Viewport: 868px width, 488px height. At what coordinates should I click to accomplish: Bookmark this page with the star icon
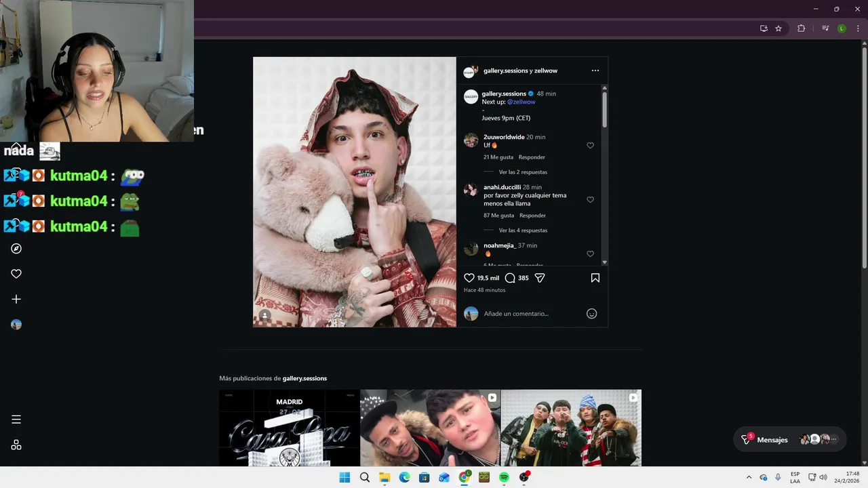pyautogui.click(x=778, y=28)
